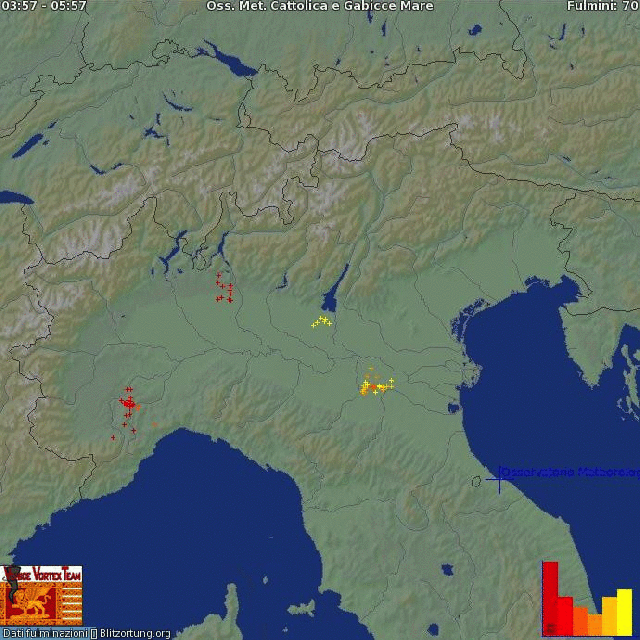Click the tallest red histogram bar
Viewport: 640px width, 640px height.
point(550,597)
